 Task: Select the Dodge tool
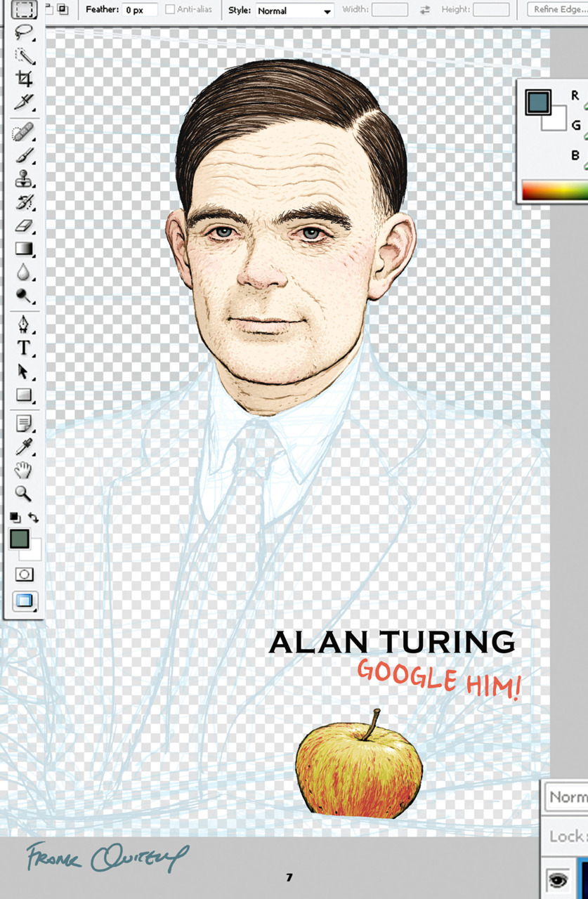25,296
